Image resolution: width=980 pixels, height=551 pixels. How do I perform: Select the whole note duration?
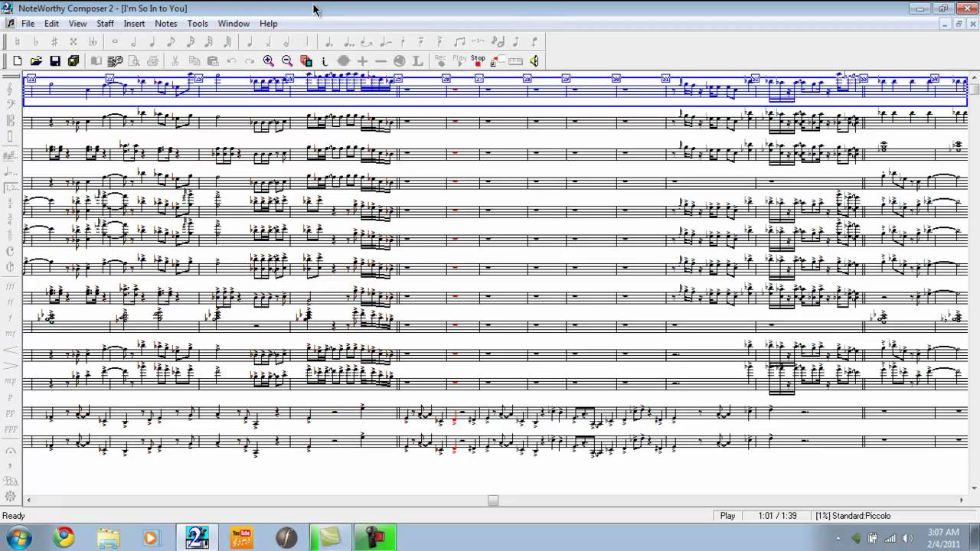point(115,42)
